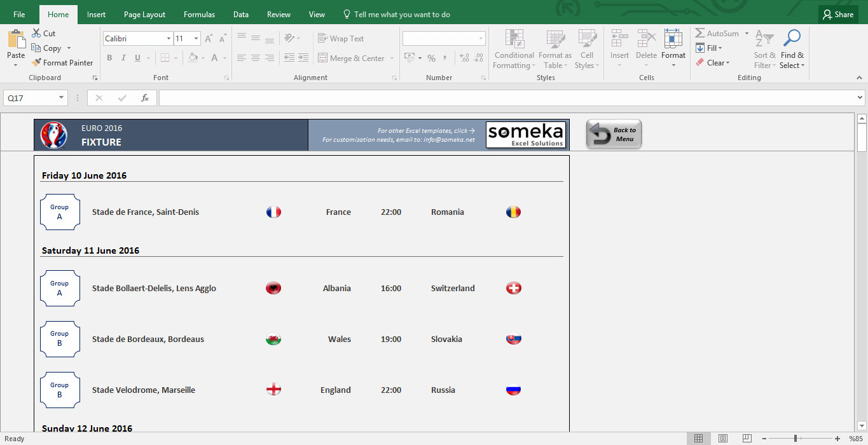Toggle Wrap Text
868x445 pixels.
[341, 39]
